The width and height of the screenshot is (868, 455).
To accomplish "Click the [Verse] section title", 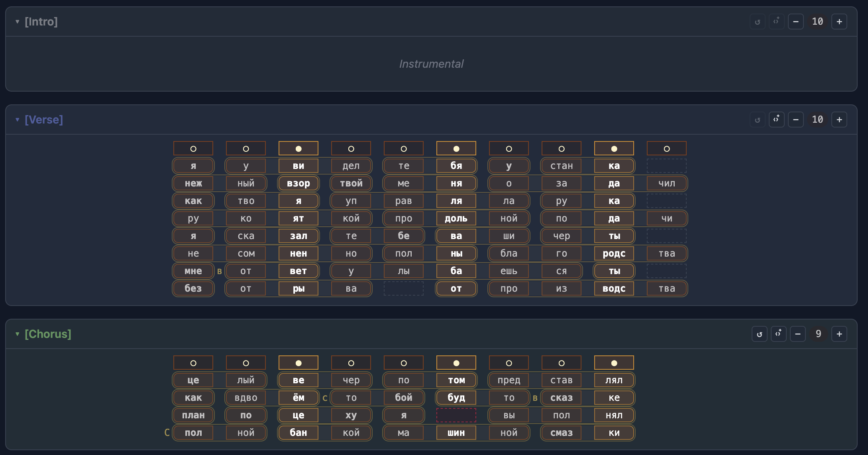I will pos(44,120).
